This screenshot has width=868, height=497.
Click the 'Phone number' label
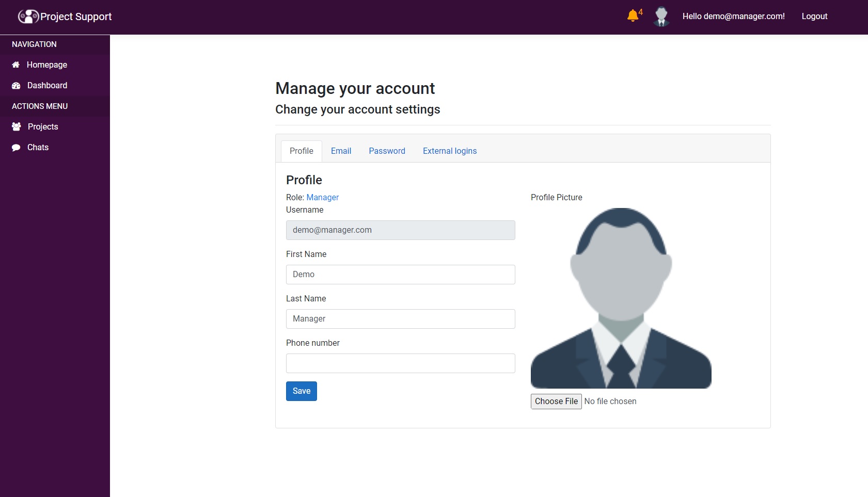[313, 343]
